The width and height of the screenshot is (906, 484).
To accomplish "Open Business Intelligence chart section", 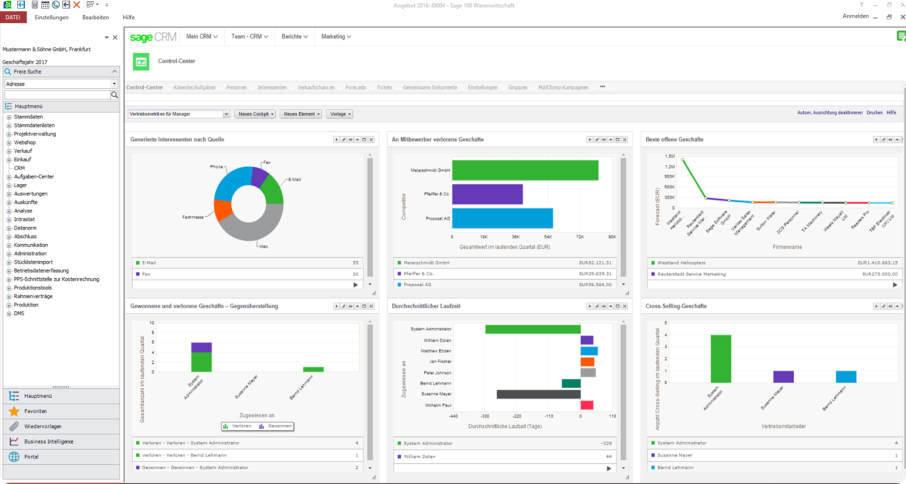I will [x=61, y=441].
